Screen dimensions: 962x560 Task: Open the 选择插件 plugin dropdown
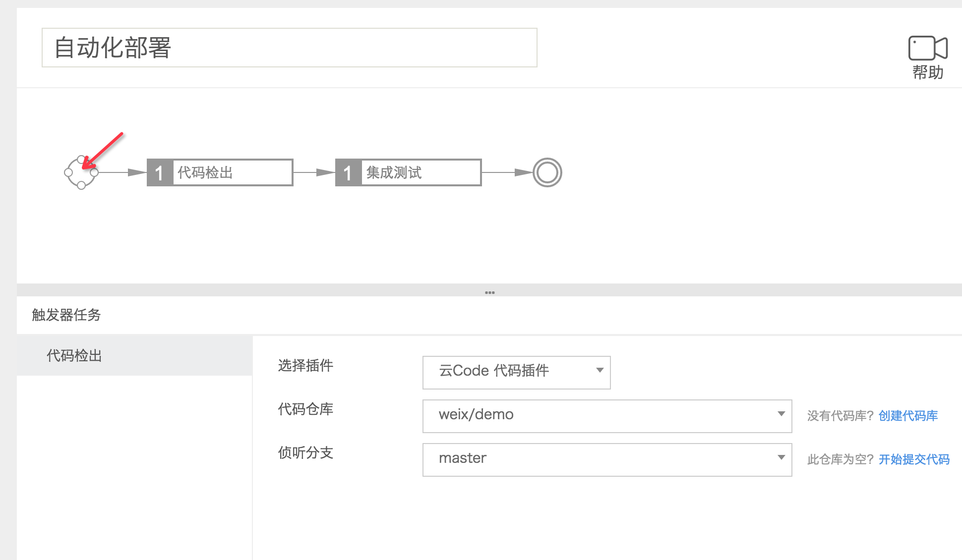point(516,372)
